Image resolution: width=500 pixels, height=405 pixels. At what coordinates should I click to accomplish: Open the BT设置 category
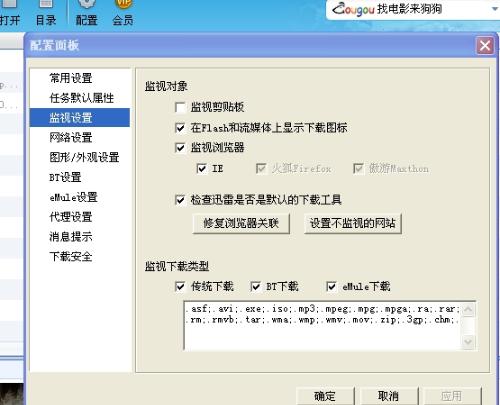point(65,177)
